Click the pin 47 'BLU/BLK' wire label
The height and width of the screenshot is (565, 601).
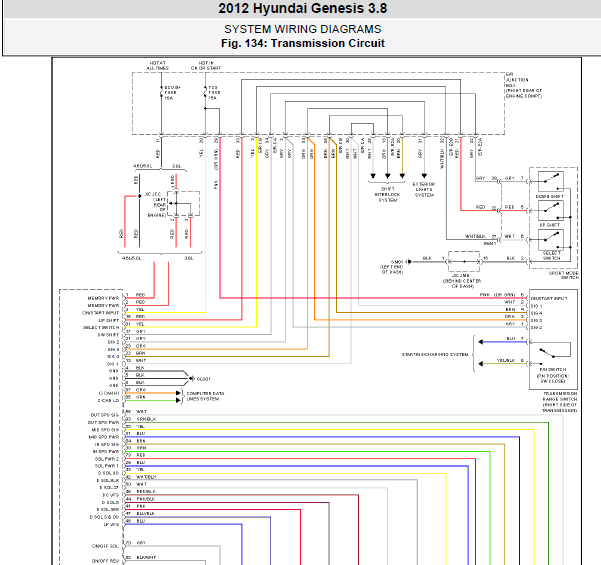pyautogui.click(x=146, y=514)
